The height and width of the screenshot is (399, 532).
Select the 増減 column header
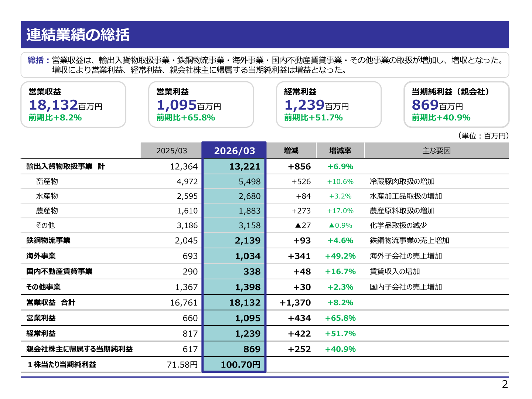(291, 151)
